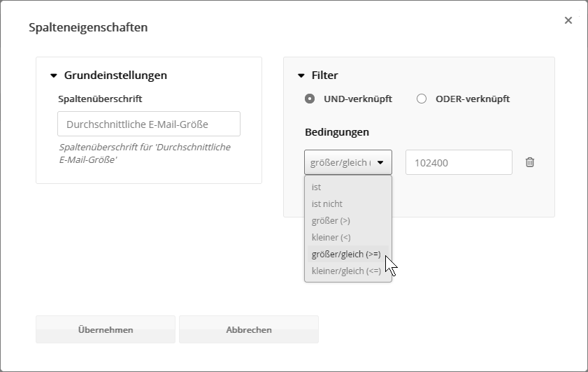Click the Abbrechen button

(x=249, y=329)
